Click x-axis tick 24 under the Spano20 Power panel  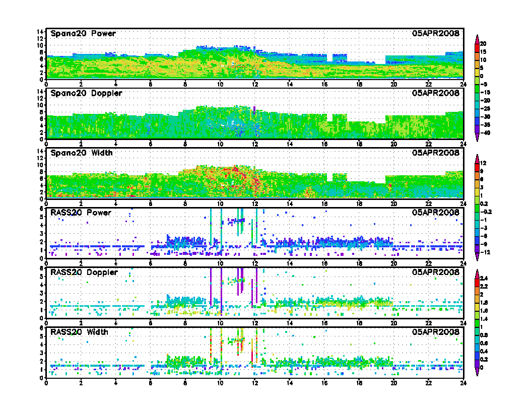463,84
